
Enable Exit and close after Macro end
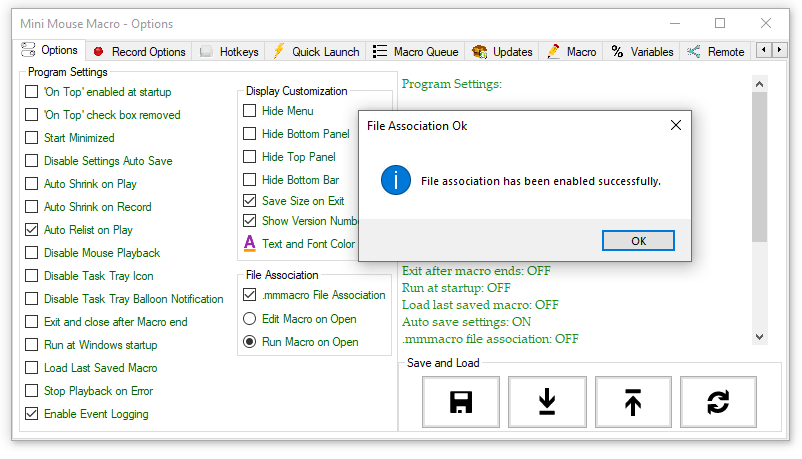click(x=32, y=322)
